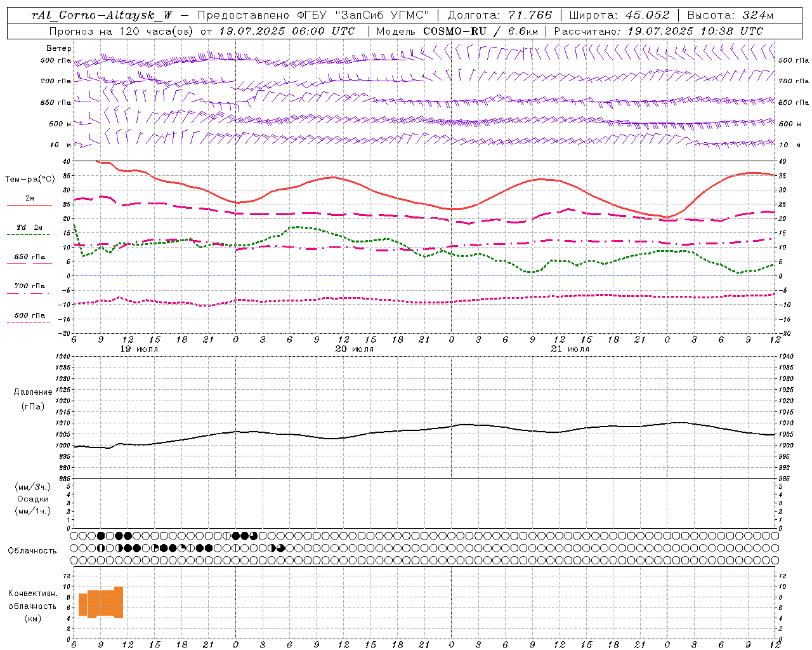The image size is (812, 650).
Task: Click the orange convective cloud bar
Action: [101, 603]
